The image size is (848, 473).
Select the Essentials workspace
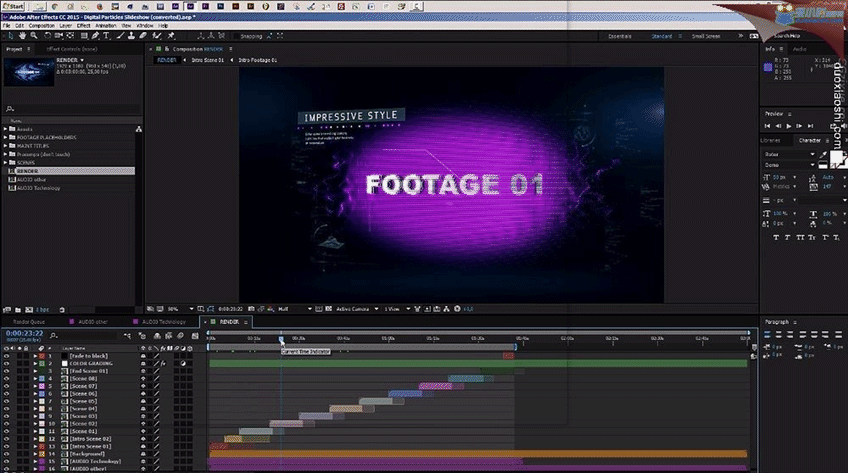pos(620,36)
